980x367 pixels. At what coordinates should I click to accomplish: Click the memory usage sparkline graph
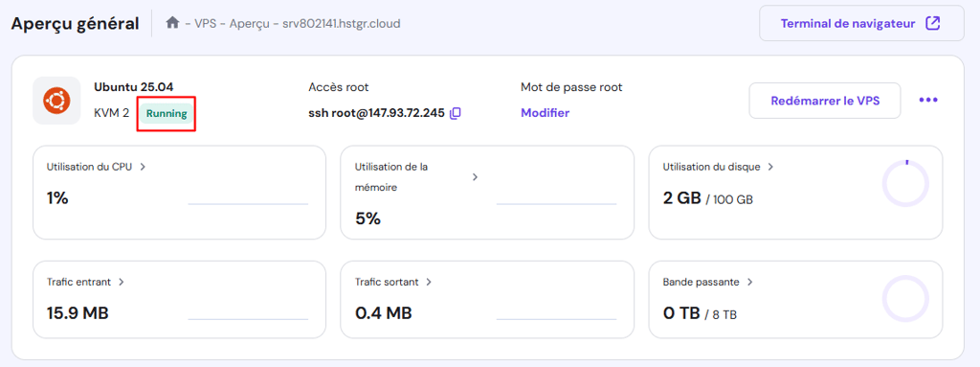click(556, 203)
